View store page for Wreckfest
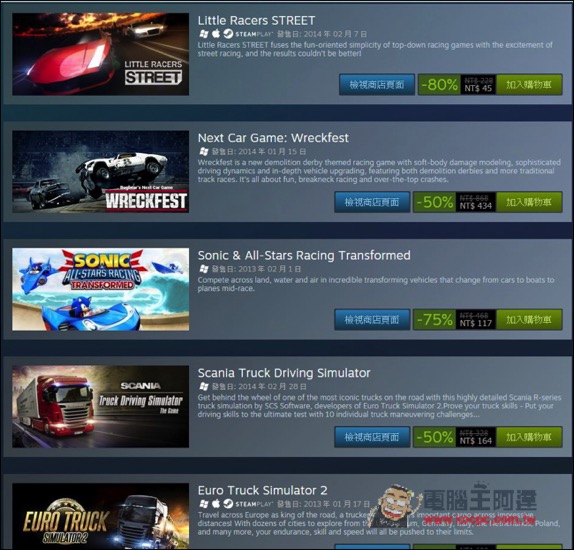This screenshot has height=550, width=574. point(372,202)
